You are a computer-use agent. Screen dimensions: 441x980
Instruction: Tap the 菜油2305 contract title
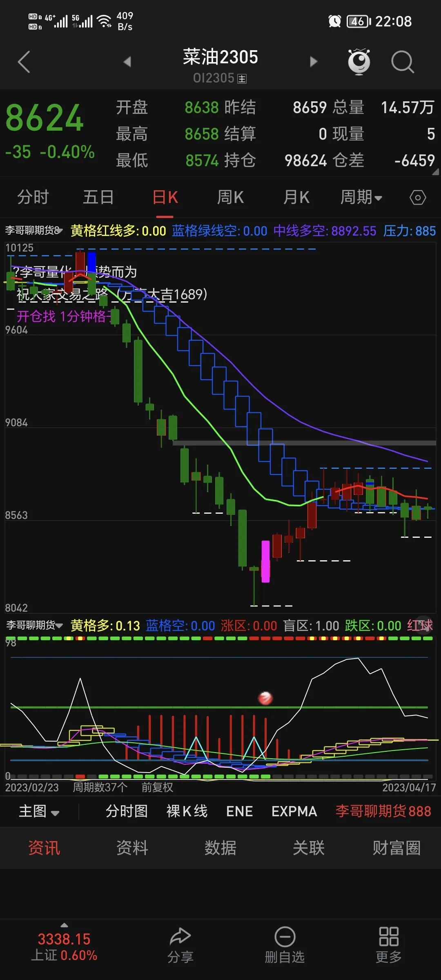pos(220,57)
